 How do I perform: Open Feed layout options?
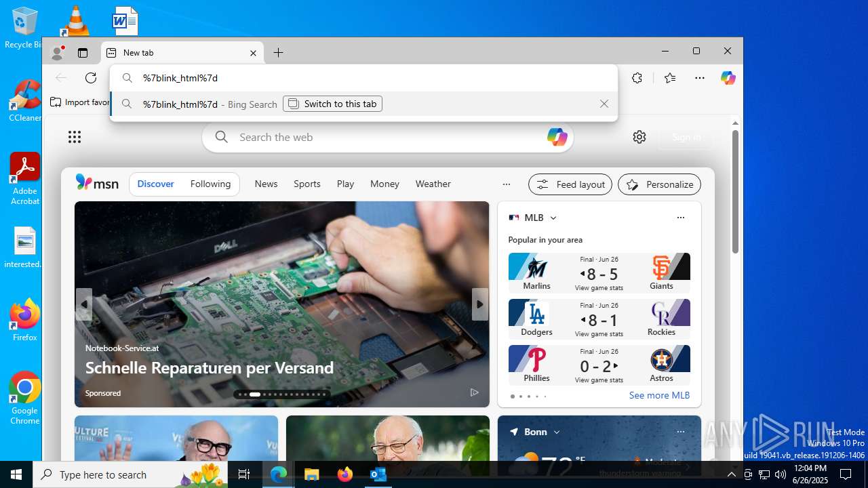(570, 184)
